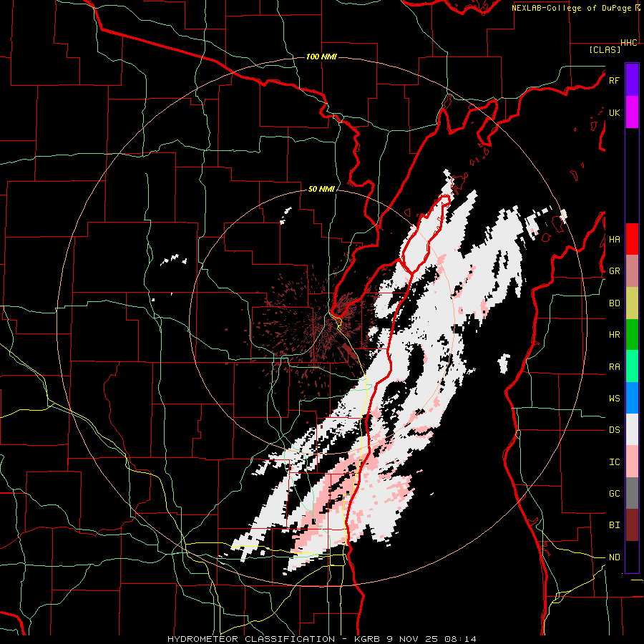Select the GR dusty pink legend swatch
The image size is (644, 644).
click(632, 271)
